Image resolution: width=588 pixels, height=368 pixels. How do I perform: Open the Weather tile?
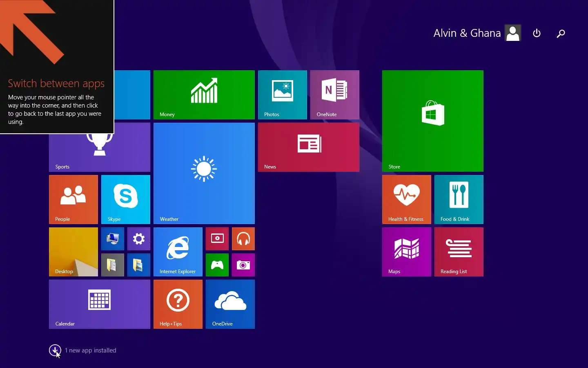click(204, 173)
